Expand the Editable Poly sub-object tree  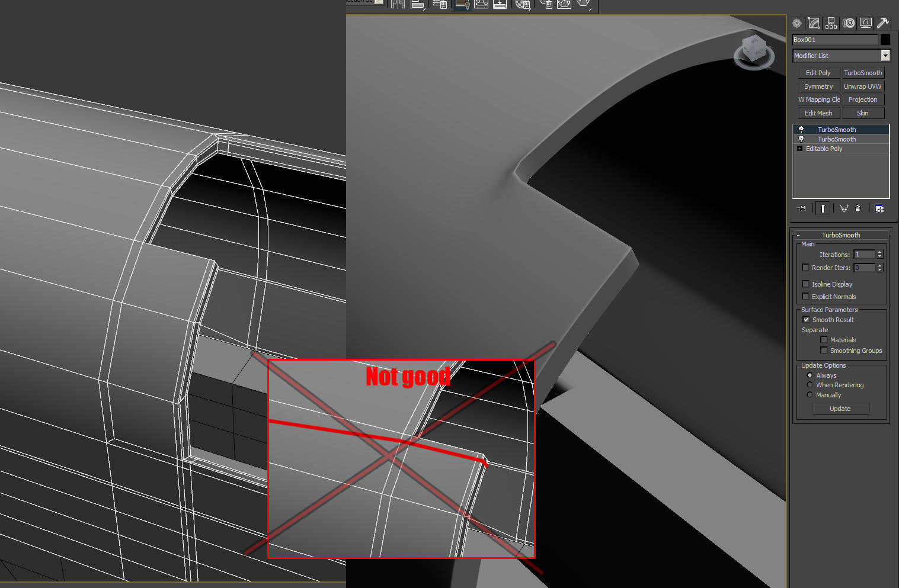pyautogui.click(x=800, y=149)
